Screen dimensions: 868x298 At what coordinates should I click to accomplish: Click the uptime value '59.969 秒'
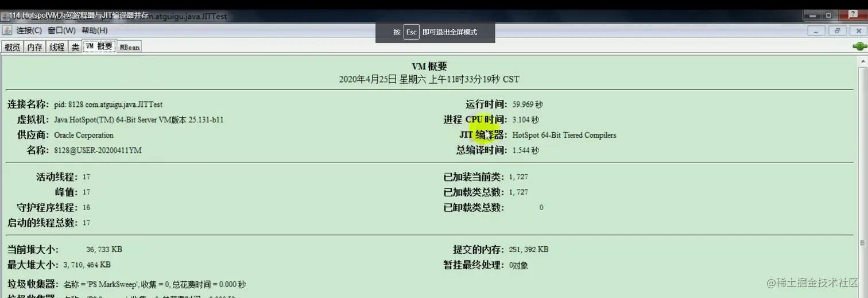click(x=528, y=105)
